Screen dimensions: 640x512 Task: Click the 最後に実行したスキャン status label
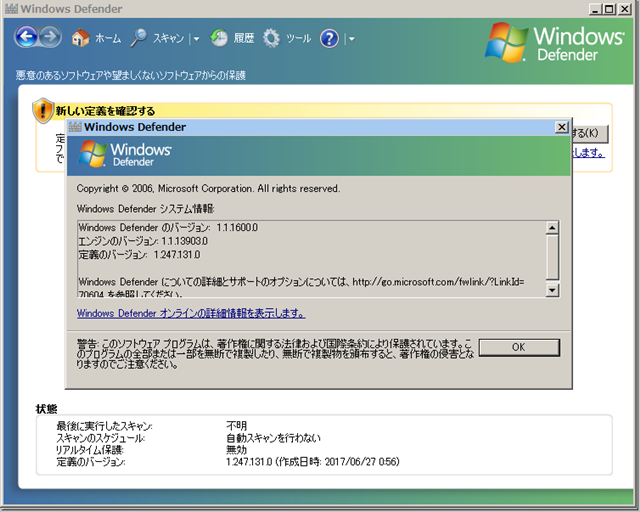point(104,426)
